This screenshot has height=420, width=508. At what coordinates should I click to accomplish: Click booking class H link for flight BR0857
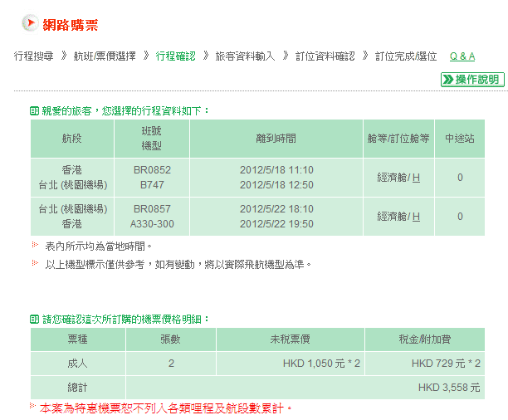pyautogui.click(x=416, y=217)
